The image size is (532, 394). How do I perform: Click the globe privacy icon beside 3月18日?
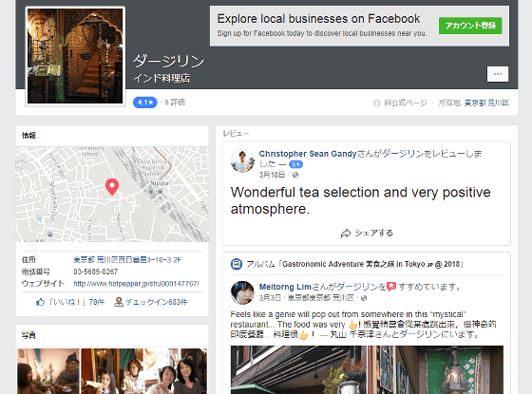point(295,175)
